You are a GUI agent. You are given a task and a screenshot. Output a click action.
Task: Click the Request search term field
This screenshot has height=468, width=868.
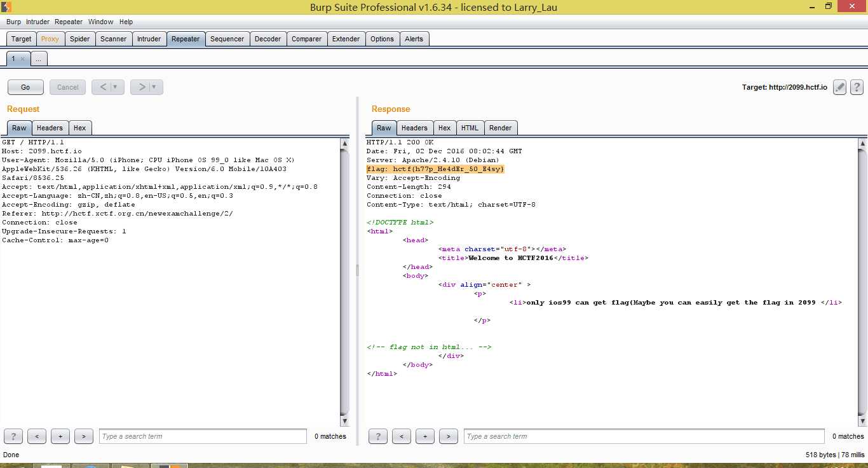pos(203,436)
